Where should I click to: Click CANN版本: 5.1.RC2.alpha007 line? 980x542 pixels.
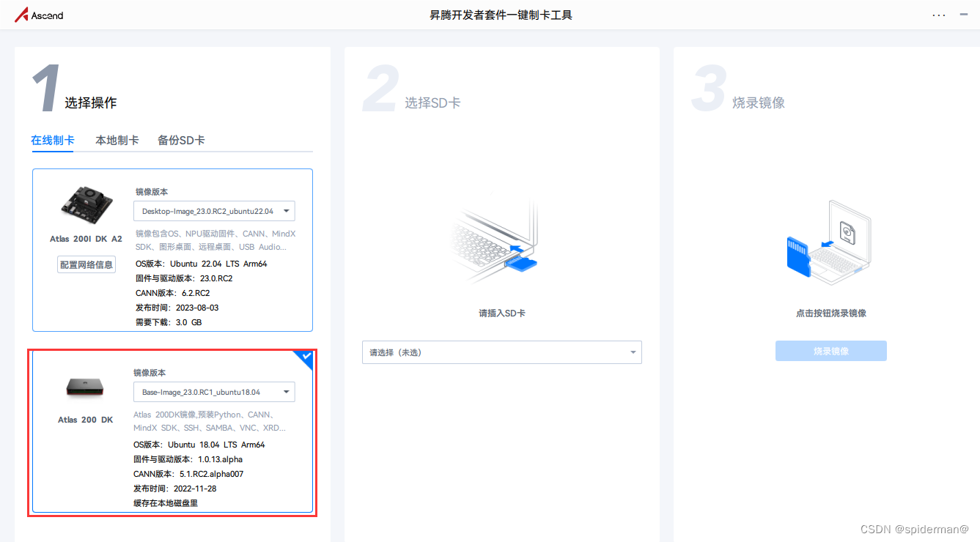(x=188, y=474)
